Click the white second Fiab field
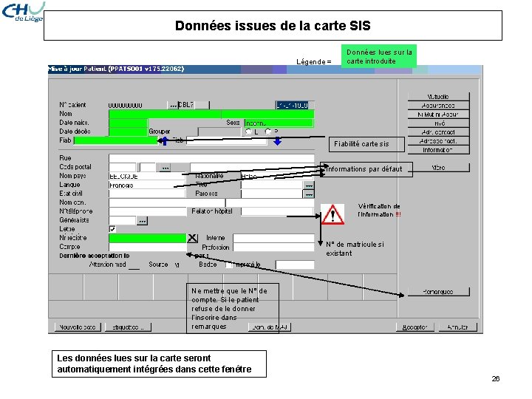This screenshot has height=399, width=532. [x=227, y=141]
